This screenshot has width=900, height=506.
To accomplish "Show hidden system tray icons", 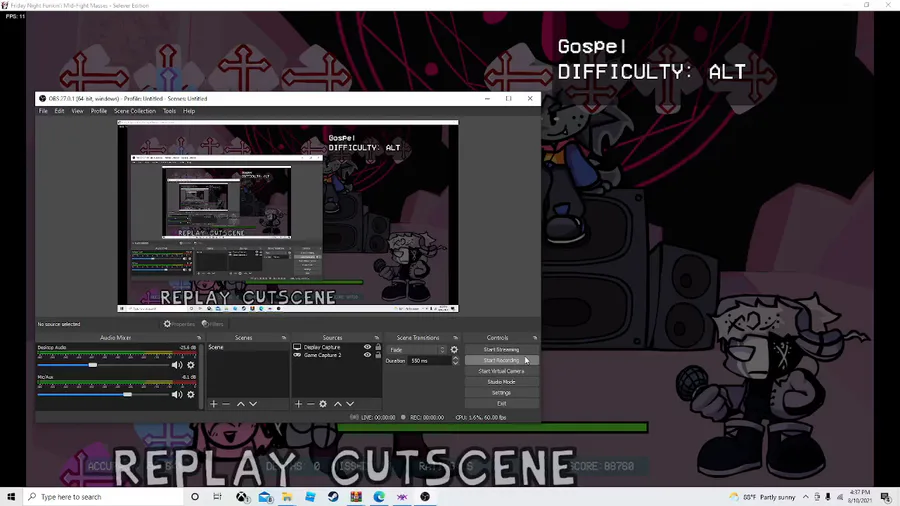I will click(805, 497).
